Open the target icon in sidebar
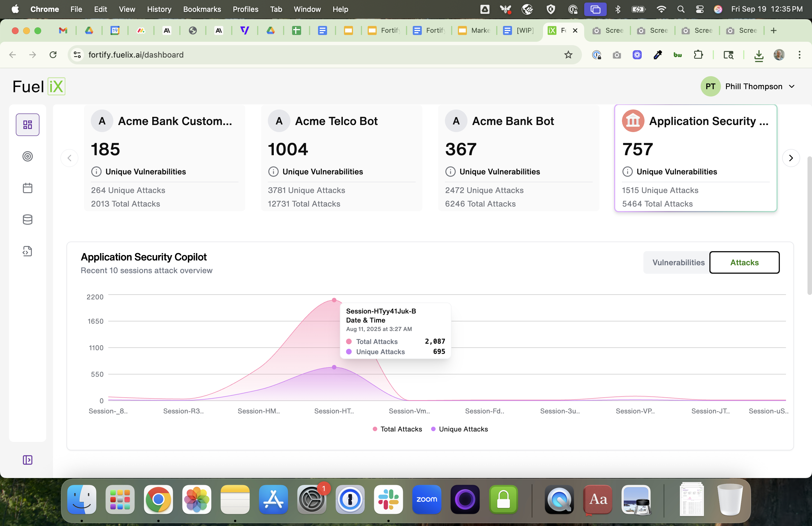 coord(27,156)
